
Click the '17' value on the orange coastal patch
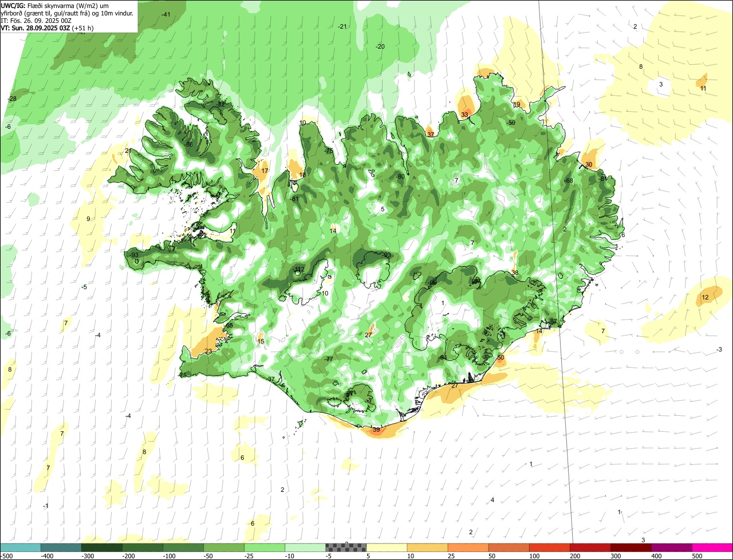coord(265,171)
